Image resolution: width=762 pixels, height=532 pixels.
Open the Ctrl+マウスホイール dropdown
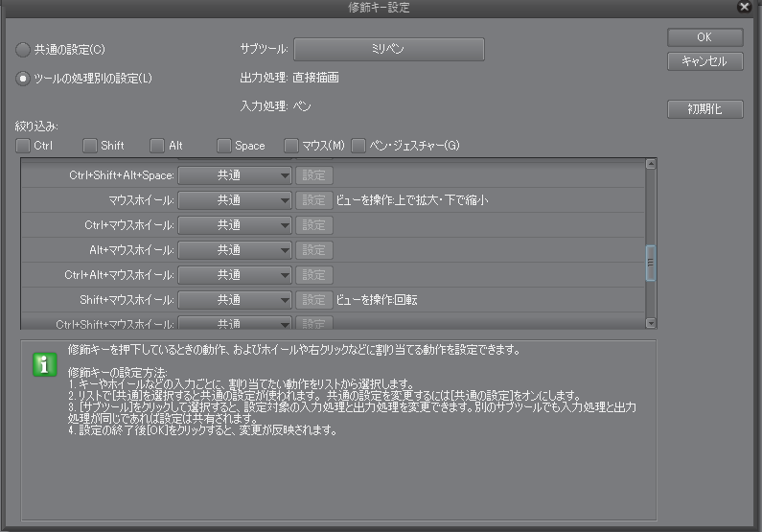234,225
